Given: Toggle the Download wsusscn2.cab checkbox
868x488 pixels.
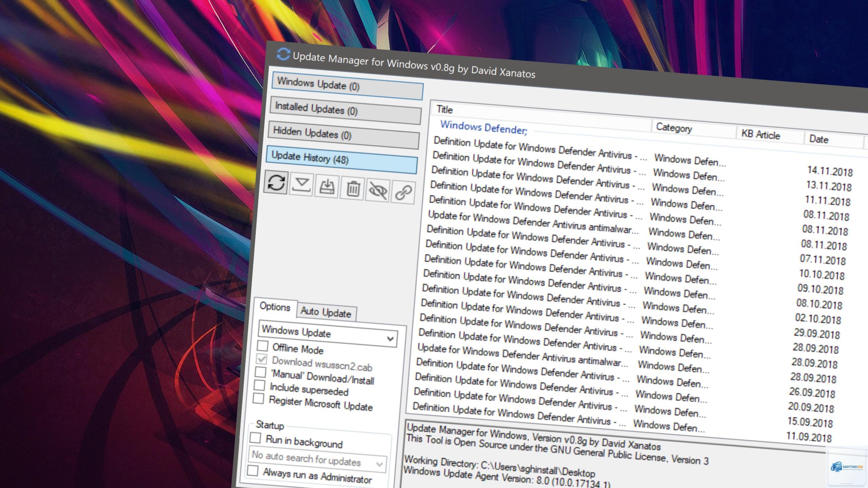Looking at the screenshot, I should coord(261,359).
